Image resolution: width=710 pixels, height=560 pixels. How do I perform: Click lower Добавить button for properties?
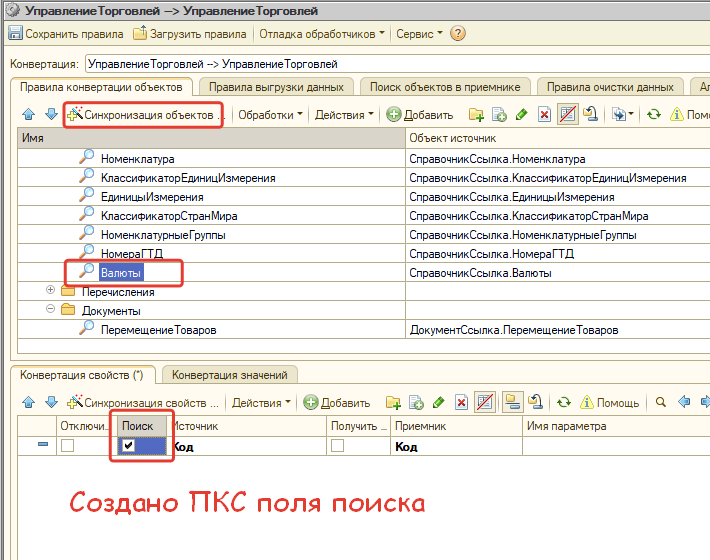tap(336, 402)
